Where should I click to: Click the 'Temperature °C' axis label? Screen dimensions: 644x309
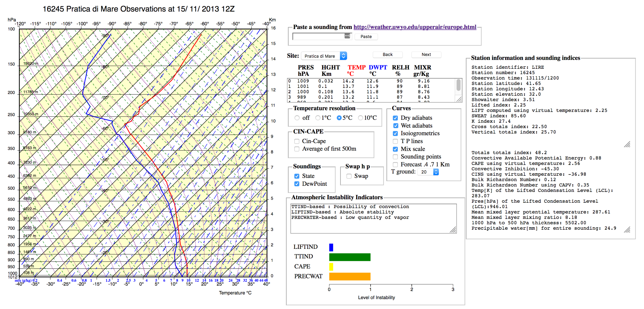coord(235,293)
